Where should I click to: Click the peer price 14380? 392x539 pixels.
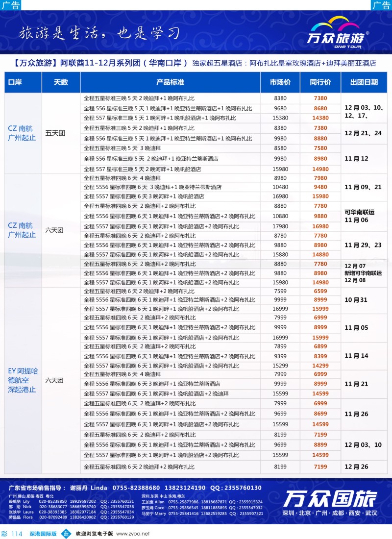tap(320, 118)
